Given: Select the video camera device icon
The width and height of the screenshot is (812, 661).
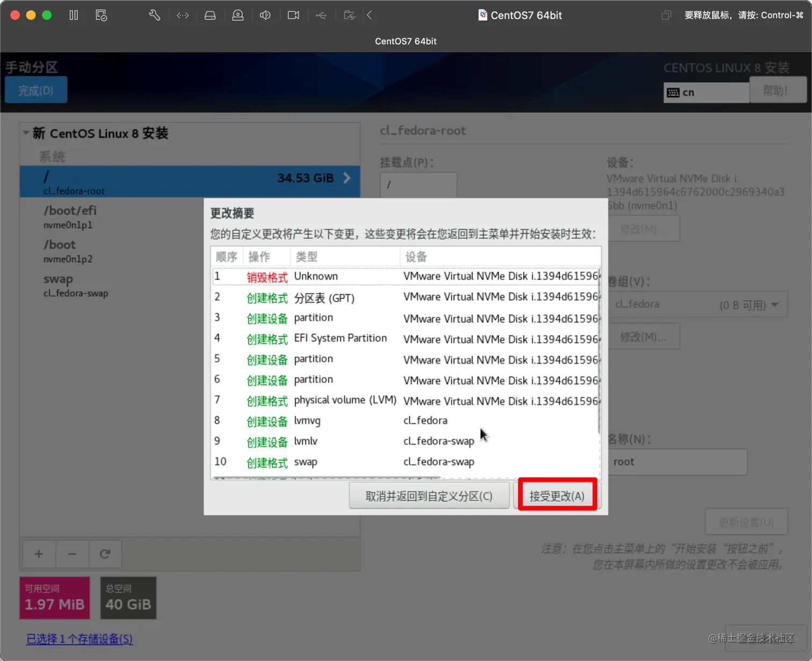Looking at the screenshot, I should [x=293, y=15].
